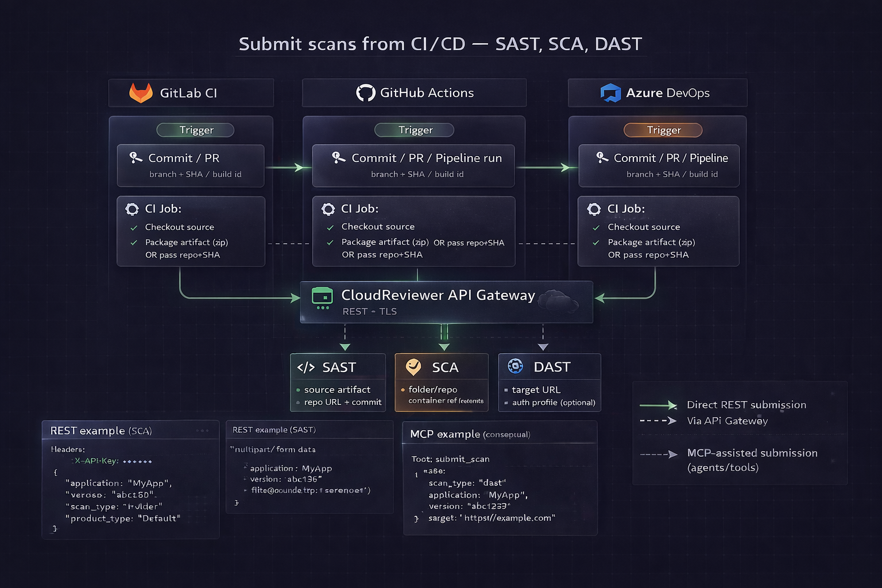
Task: Click the CloudReviewer API Gateway title
Action: [438, 295]
